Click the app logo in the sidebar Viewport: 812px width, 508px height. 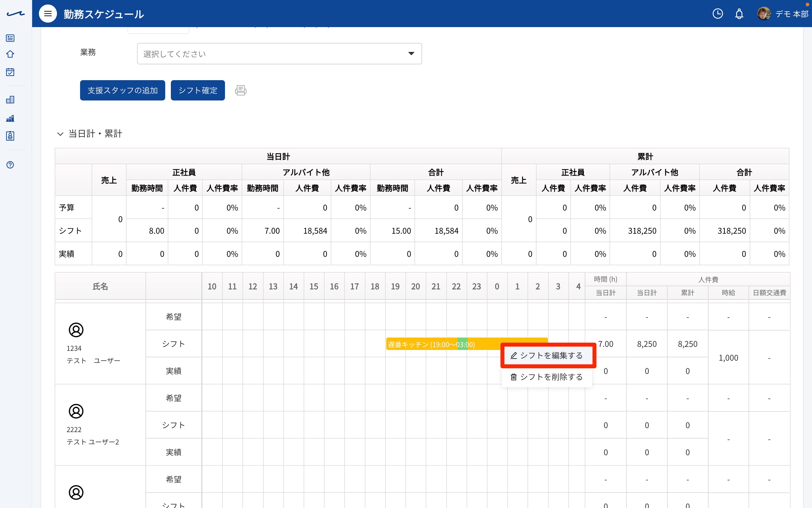point(16,14)
